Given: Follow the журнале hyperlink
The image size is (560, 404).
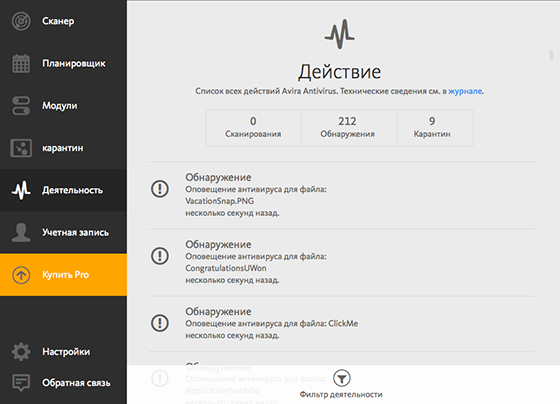Looking at the screenshot, I should [465, 91].
